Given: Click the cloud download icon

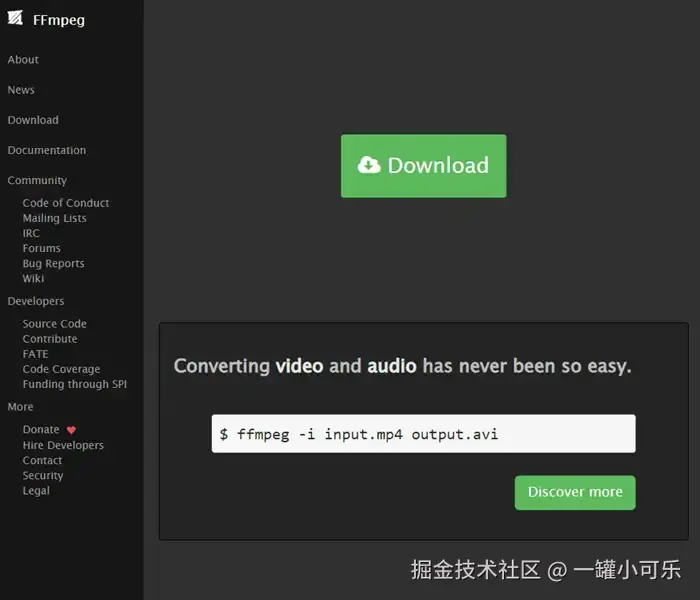Looking at the screenshot, I should [369, 165].
